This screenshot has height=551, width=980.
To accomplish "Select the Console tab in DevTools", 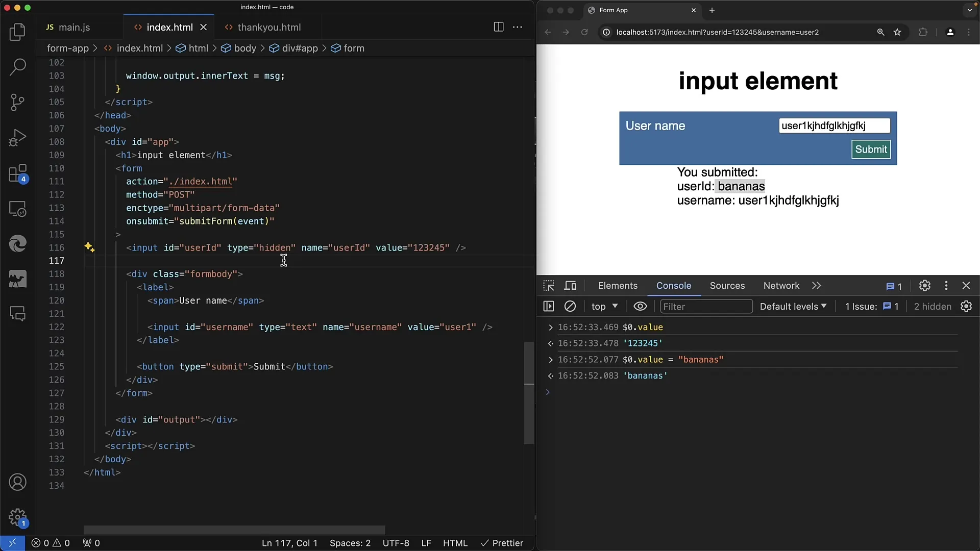I will coord(673,285).
